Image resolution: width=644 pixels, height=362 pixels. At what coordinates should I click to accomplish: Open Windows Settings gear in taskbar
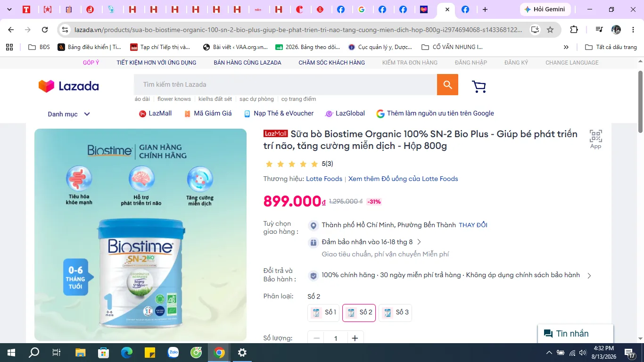[242, 353]
